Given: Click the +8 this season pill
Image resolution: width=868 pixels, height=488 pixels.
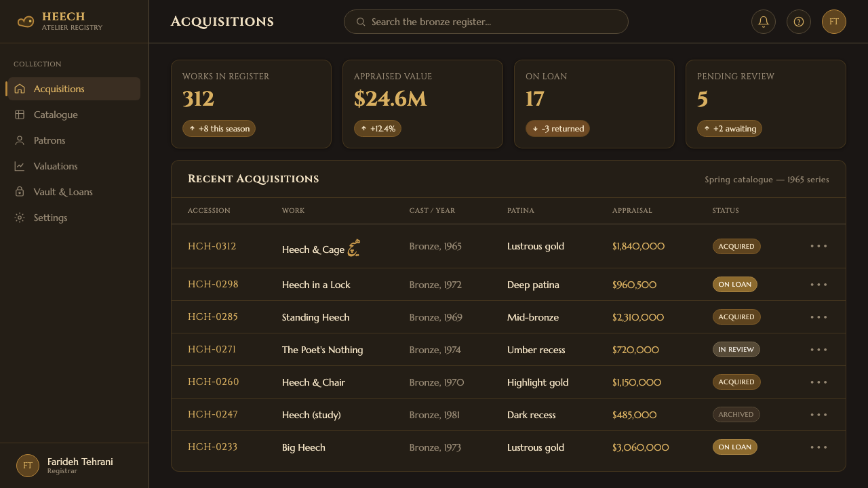Looking at the screenshot, I should 219,129.
